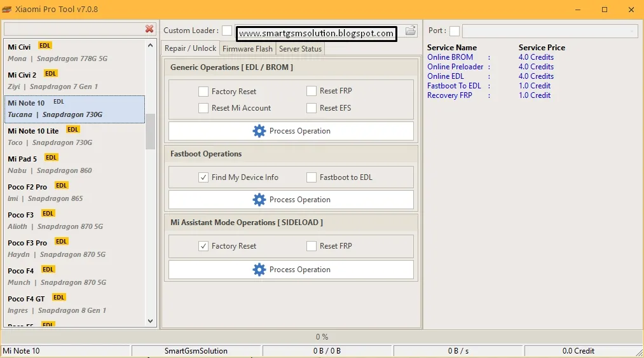Select Mi Civi in device list
The image size is (644, 358).
click(x=74, y=53)
